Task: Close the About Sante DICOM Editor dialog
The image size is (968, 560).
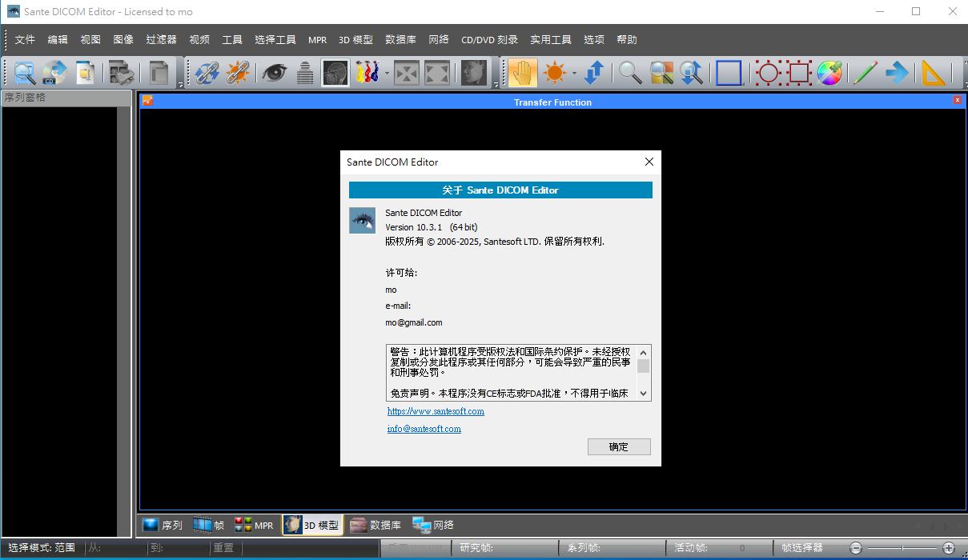Action: coord(649,162)
